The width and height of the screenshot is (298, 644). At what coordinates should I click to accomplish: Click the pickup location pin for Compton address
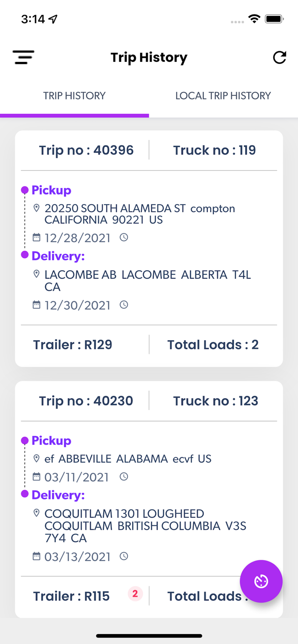[37, 208]
